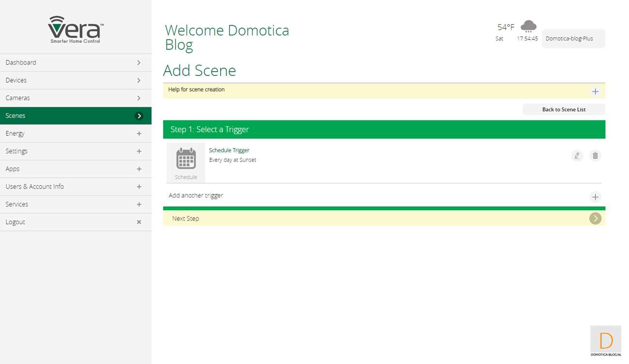The width and height of the screenshot is (629, 364).
Task: Click the Vera logo
Action: [75, 29]
